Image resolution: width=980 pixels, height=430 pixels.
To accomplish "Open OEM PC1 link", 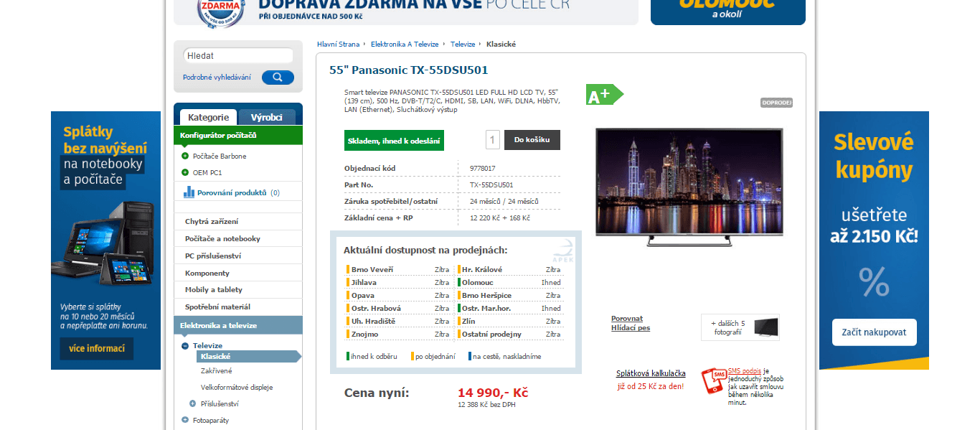I will 207,172.
